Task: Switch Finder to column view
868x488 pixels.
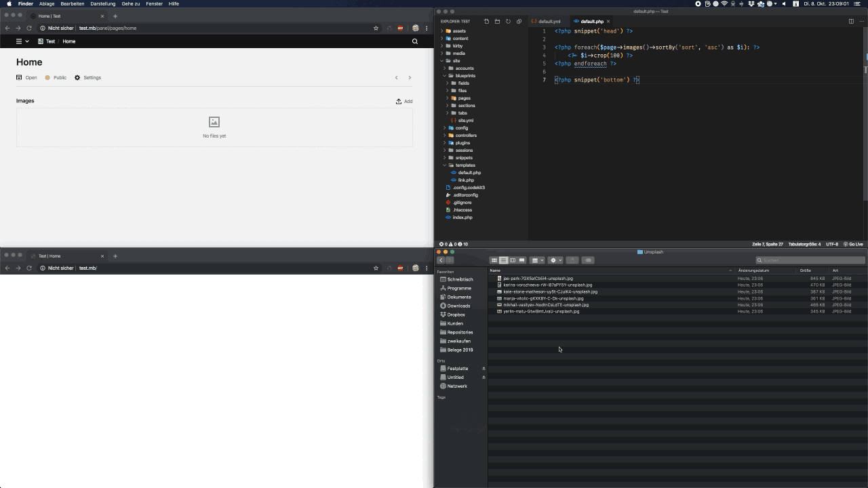Action: coord(513,260)
